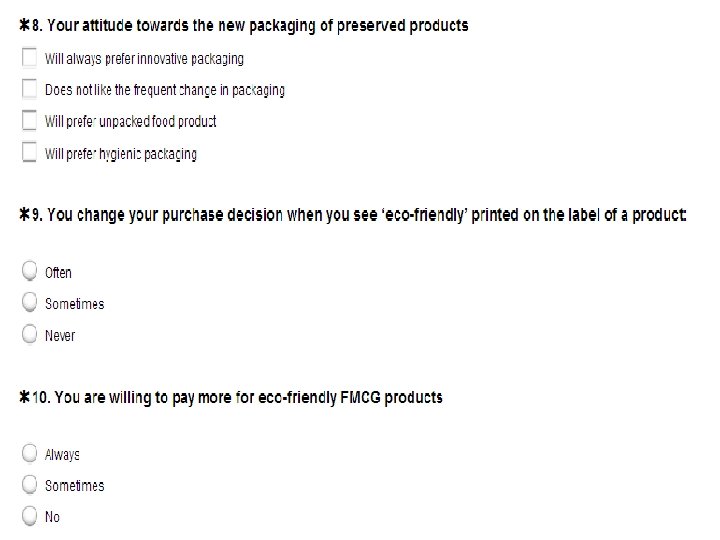Tick 'Does not like the frequent change' checkbox
720x540 pixels.
tap(30, 89)
